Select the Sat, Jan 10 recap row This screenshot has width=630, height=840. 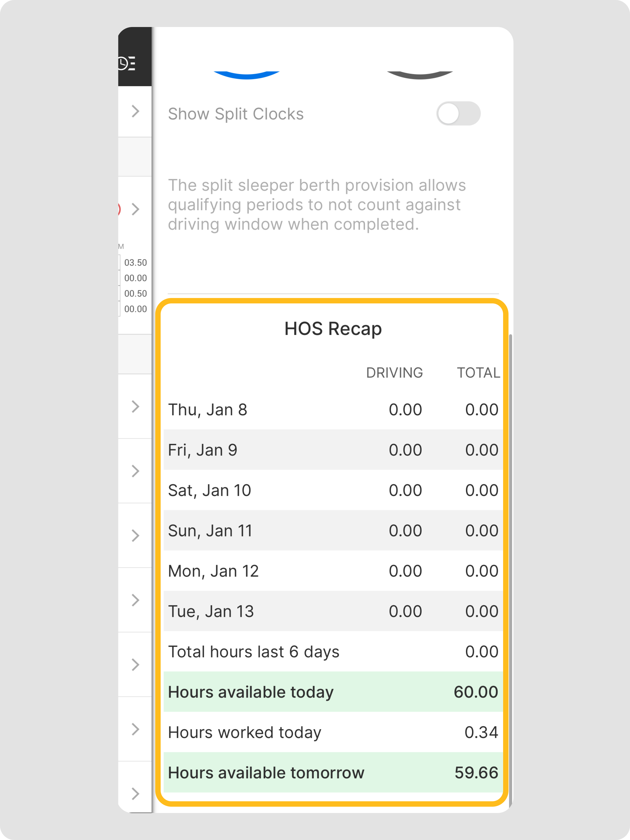coord(333,490)
